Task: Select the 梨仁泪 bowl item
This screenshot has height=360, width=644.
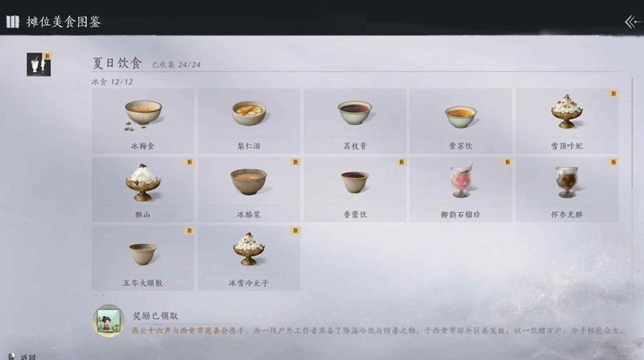Action: (249, 121)
